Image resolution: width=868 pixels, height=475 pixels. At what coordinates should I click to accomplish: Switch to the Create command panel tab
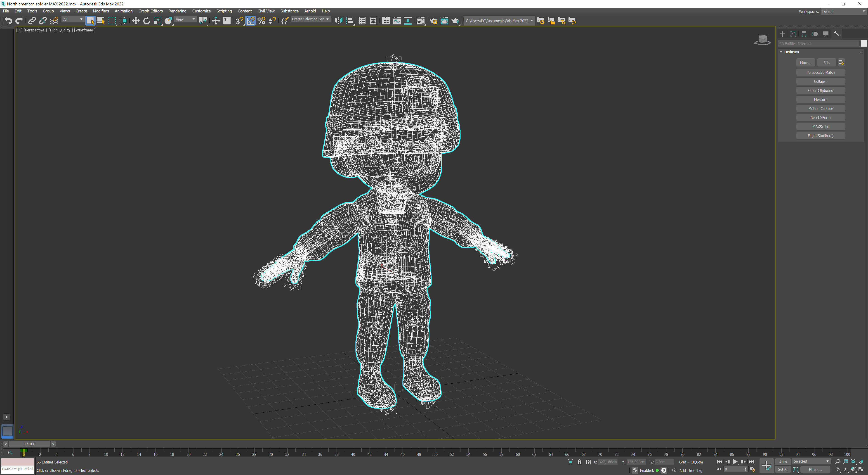pos(782,34)
